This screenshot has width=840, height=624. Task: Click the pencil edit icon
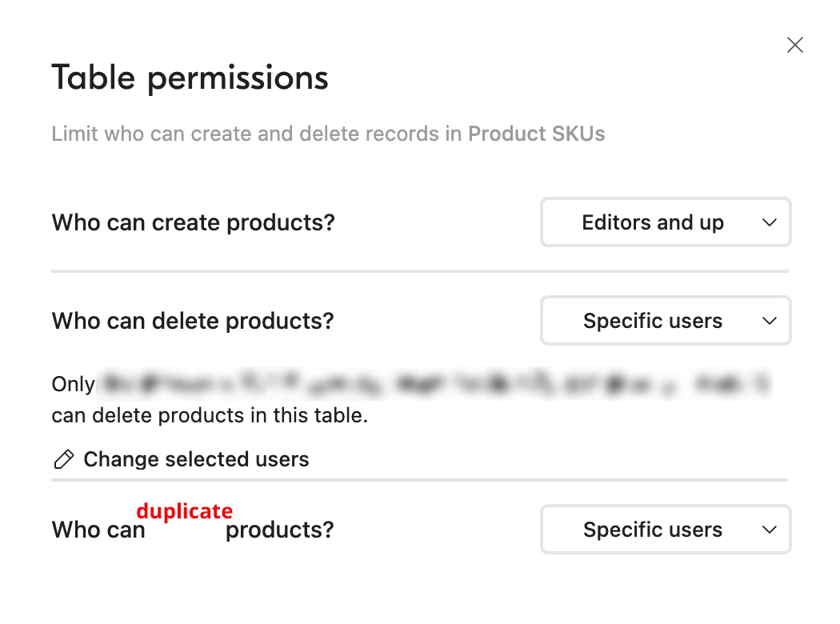(x=63, y=459)
